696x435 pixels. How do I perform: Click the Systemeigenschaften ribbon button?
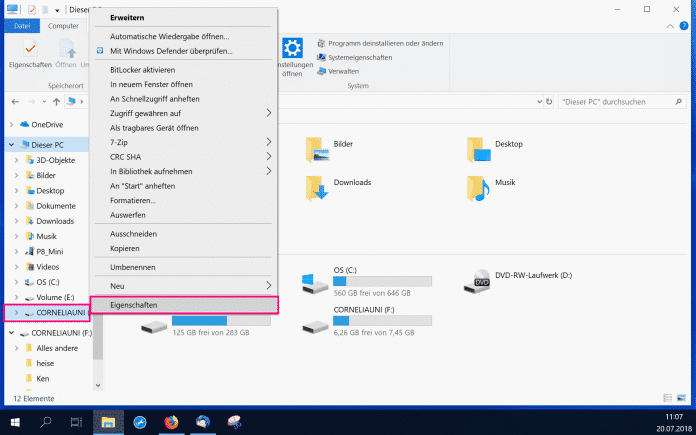point(359,58)
